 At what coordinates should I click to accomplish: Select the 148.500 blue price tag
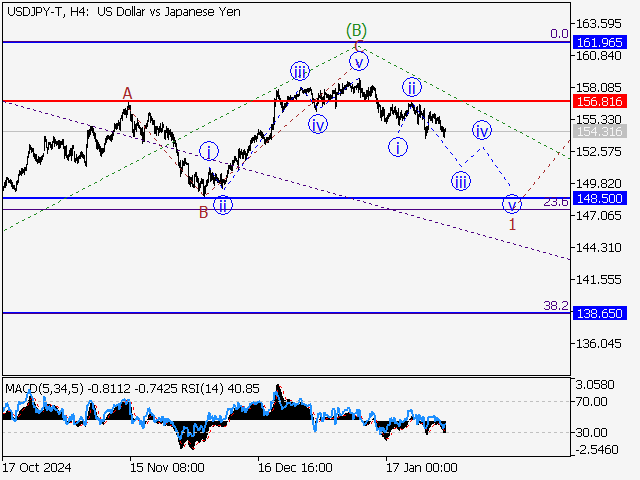click(600, 199)
